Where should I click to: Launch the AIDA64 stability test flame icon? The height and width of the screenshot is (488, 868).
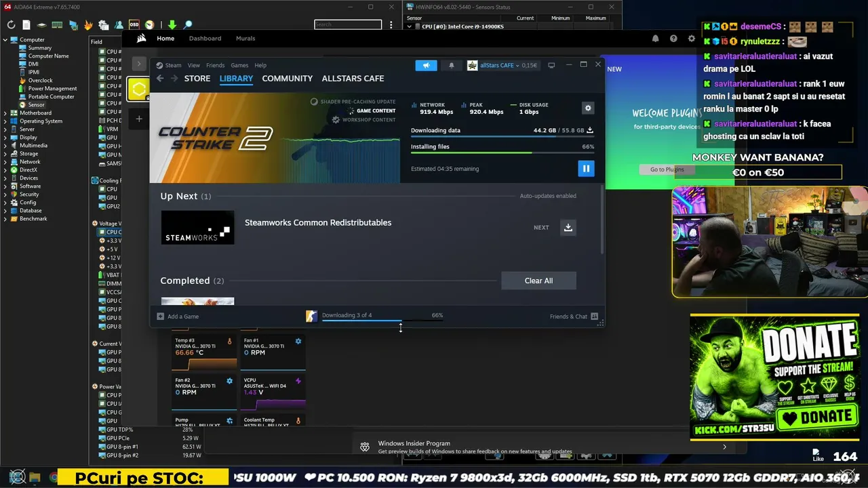[88, 25]
